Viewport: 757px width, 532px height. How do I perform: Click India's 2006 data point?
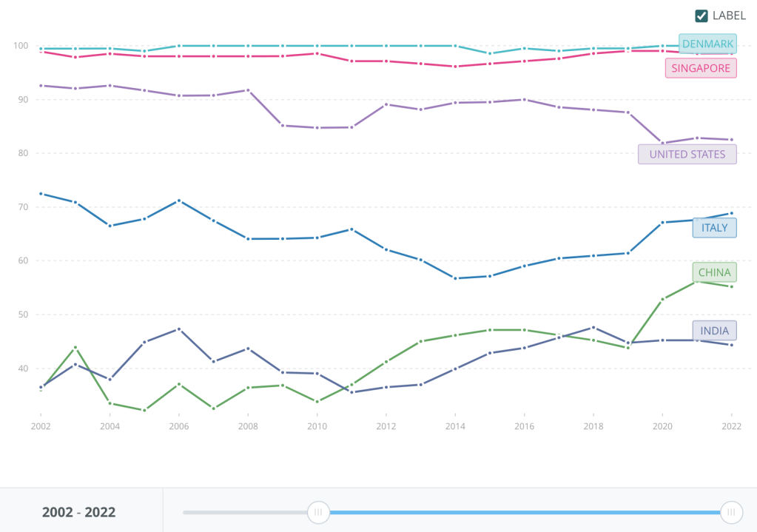pos(179,329)
